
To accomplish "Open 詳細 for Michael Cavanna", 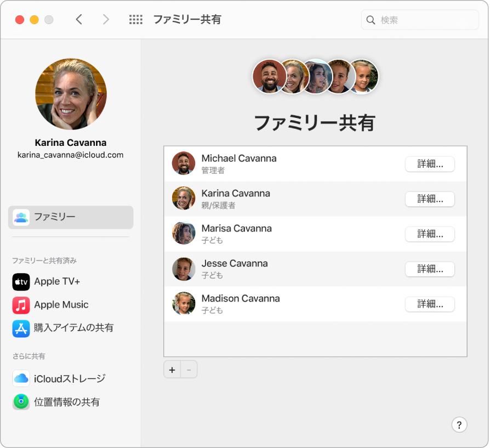I will coord(430,164).
